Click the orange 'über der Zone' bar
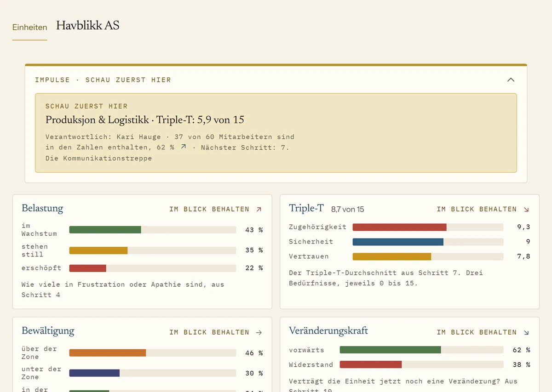This screenshot has width=552, height=392. (108, 353)
